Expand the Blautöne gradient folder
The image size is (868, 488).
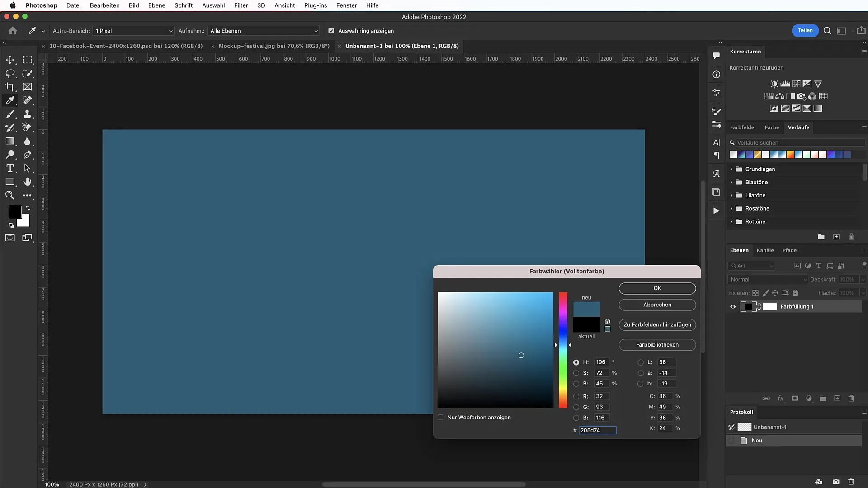[731, 182]
